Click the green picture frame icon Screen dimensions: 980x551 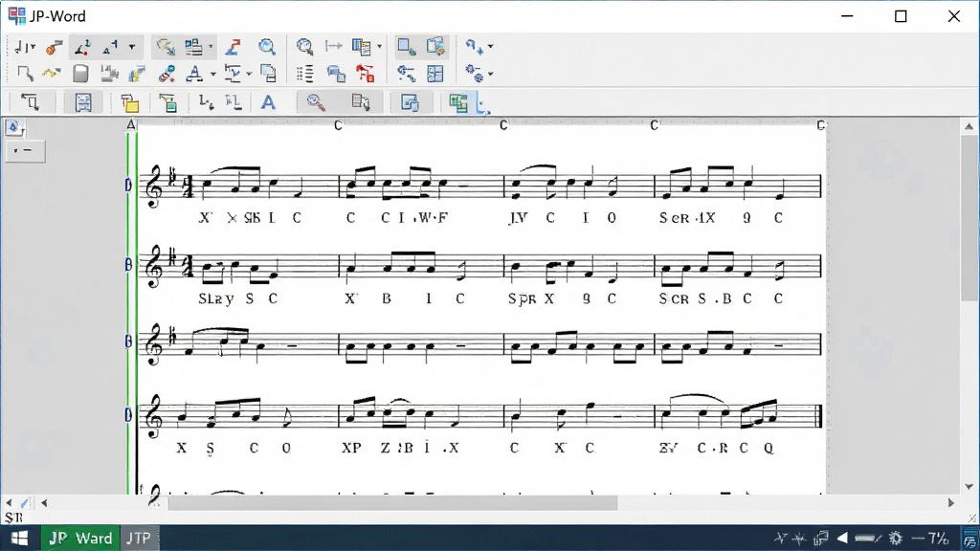(x=168, y=102)
